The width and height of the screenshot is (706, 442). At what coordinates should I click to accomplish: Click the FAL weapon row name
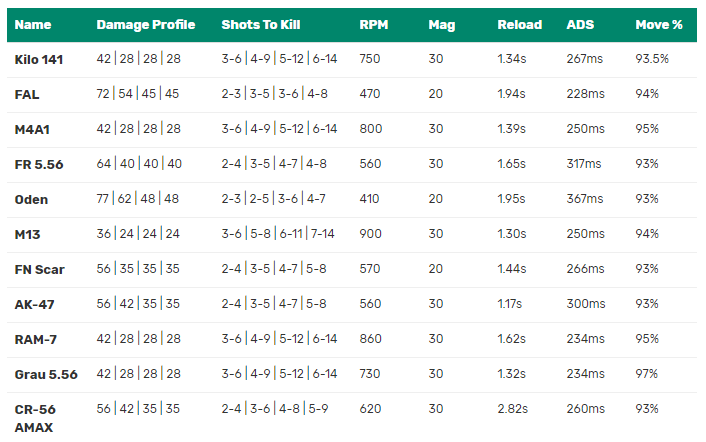(27, 95)
